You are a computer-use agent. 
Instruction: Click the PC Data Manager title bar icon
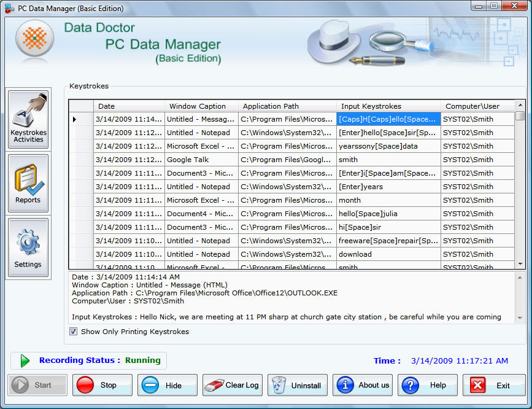click(10, 6)
